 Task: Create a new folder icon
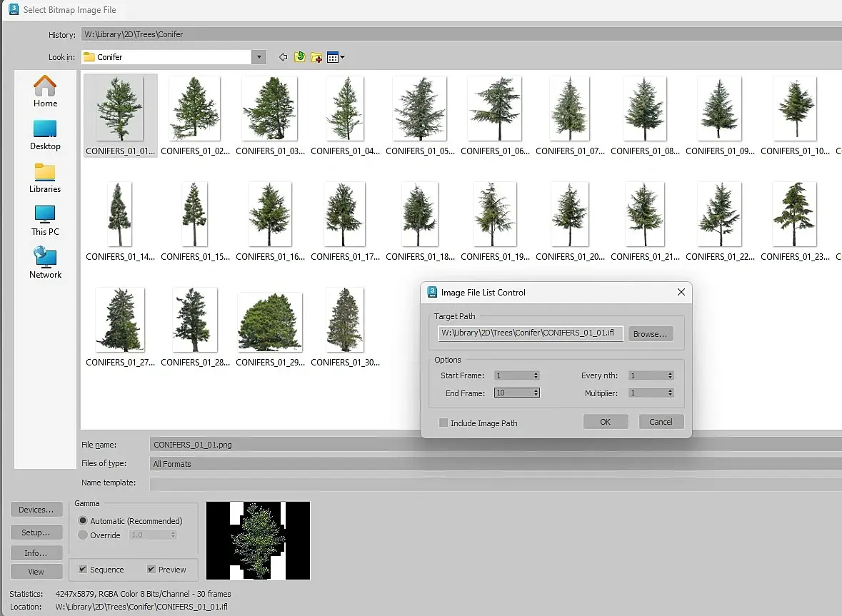click(x=316, y=57)
